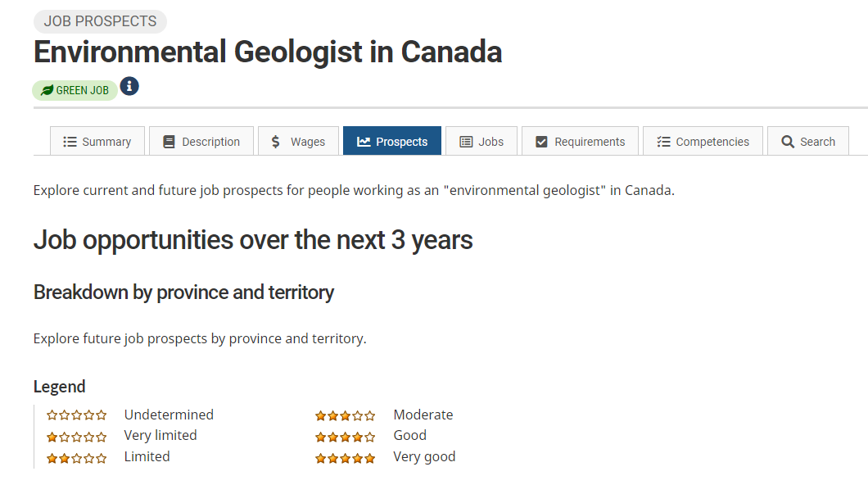Click the JOB PROSPECTS label pill
The width and height of the screenshot is (868, 485).
tap(100, 21)
